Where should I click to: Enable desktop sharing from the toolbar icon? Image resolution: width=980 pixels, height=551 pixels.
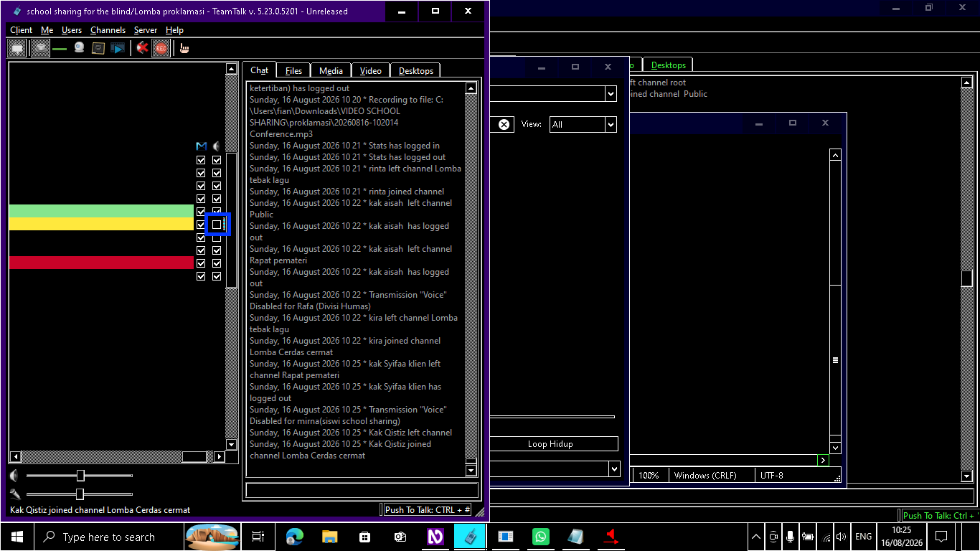pos(98,49)
